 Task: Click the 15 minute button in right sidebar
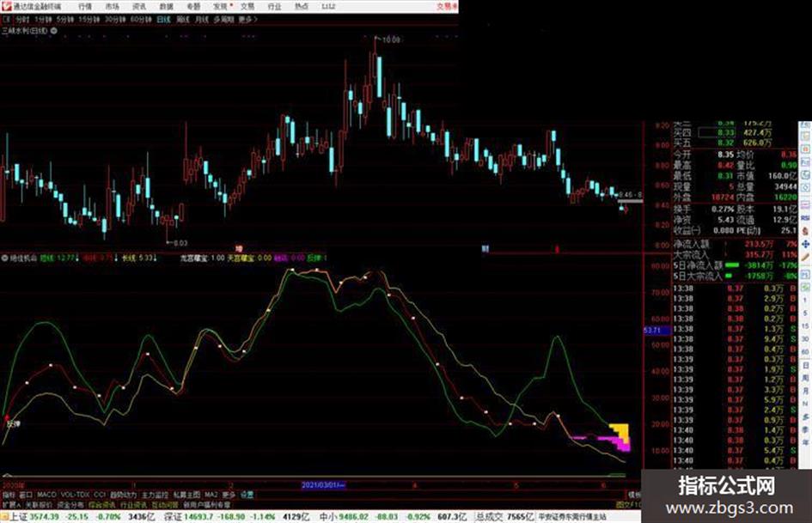805,326
